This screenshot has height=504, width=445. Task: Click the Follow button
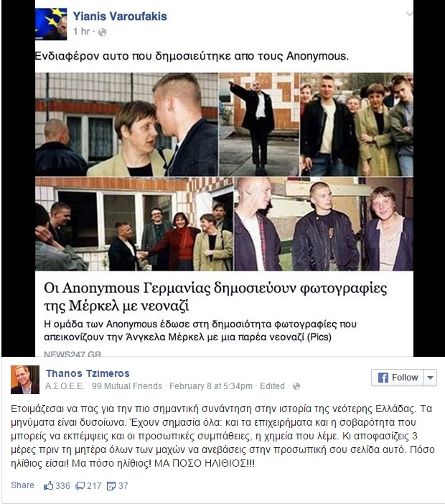click(398, 378)
